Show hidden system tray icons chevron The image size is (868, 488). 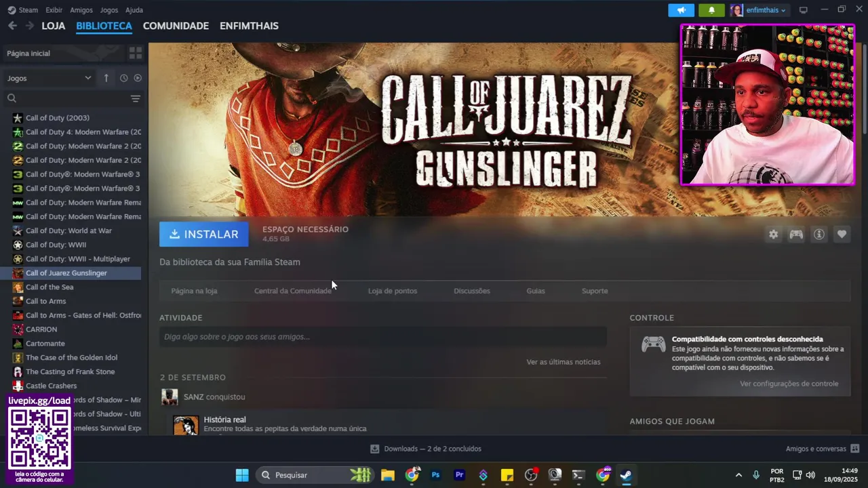[x=738, y=475]
